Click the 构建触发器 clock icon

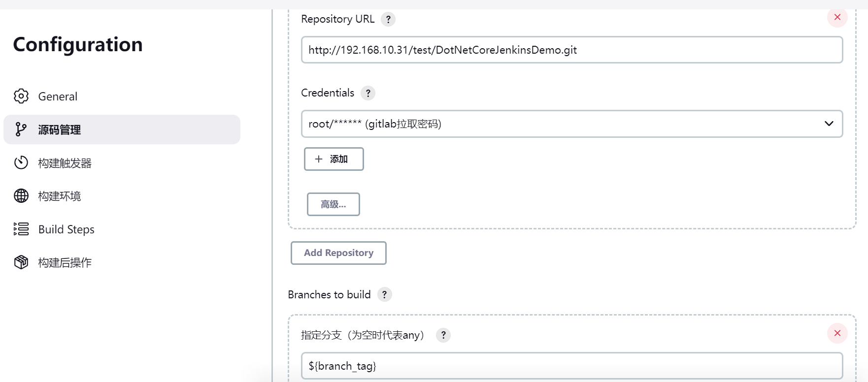(x=21, y=162)
